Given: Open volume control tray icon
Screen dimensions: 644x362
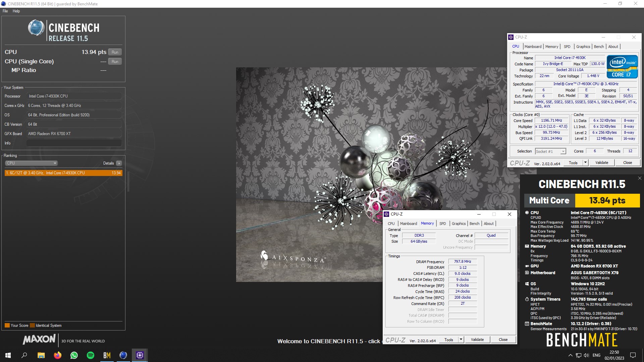Looking at the screenshot, I should (586, 355).
